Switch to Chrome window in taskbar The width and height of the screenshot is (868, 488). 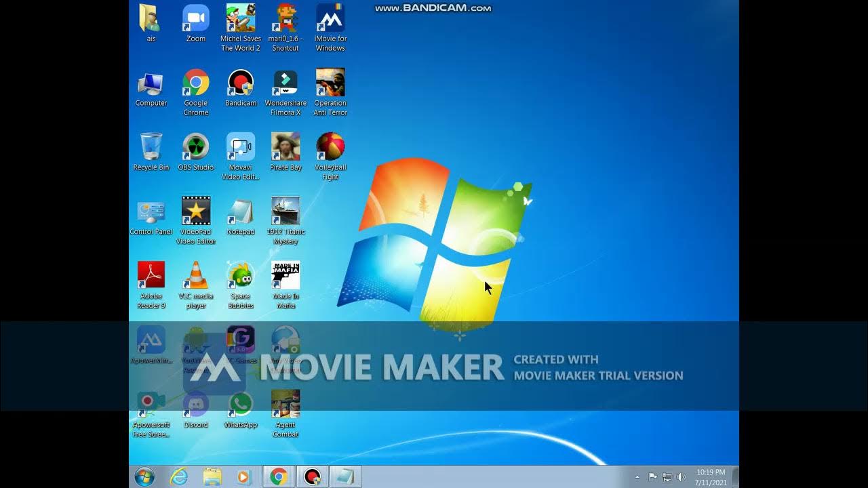point(278,476)
